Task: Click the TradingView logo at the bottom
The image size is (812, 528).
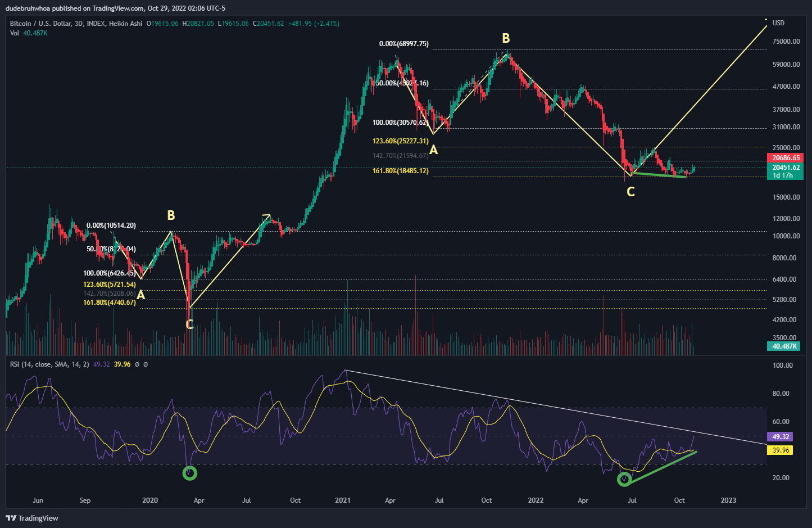Action: tap(32, 518)
